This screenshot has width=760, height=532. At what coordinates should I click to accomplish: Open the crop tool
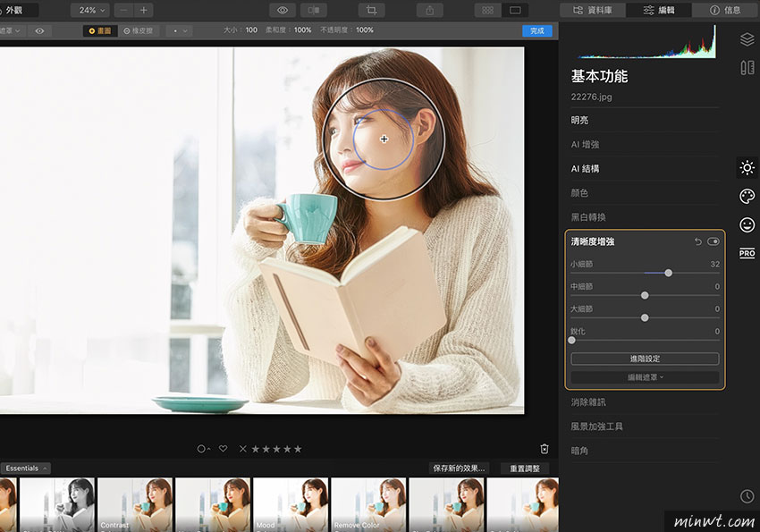(371, 10)
